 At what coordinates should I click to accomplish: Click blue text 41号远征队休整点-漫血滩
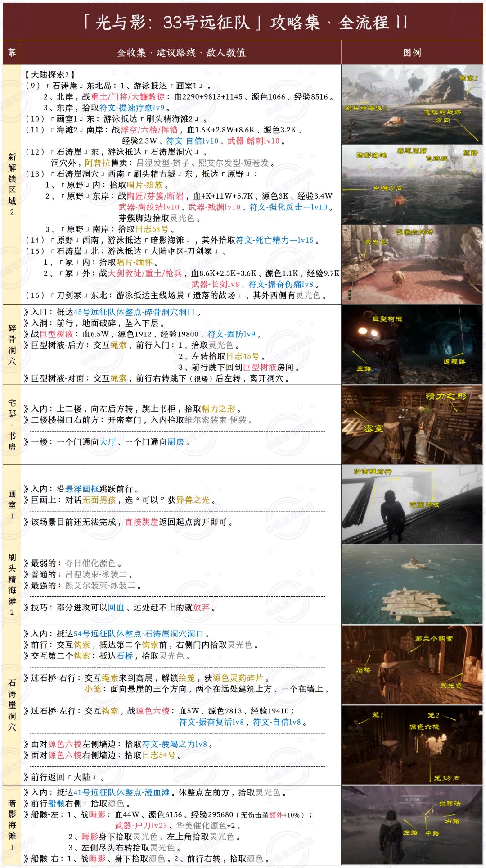121,793
